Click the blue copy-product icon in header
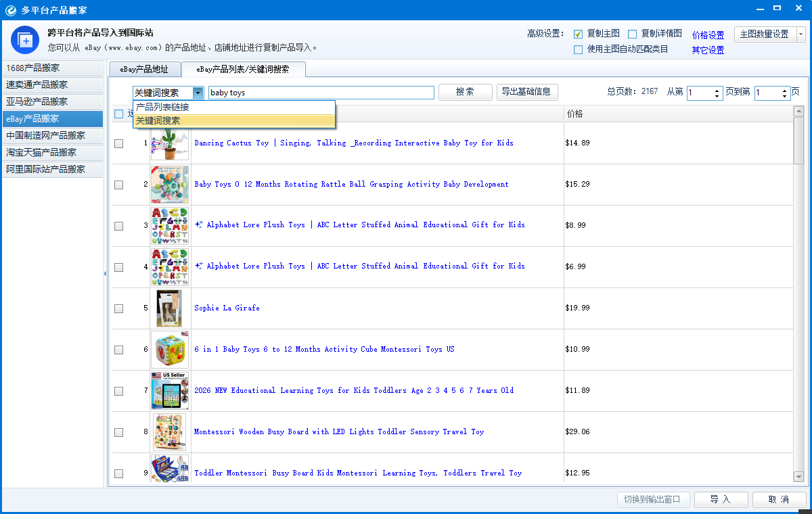Screen dimensions: 812x514 click(x=24, y=40)
